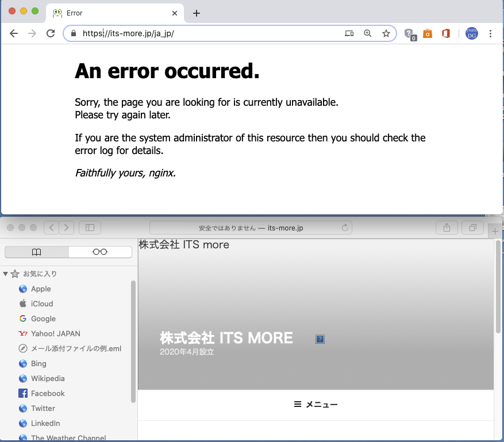This screenshot has width=504, height=442.
Task: Click the Office extension icon
Action: click(x=445, y=33)
